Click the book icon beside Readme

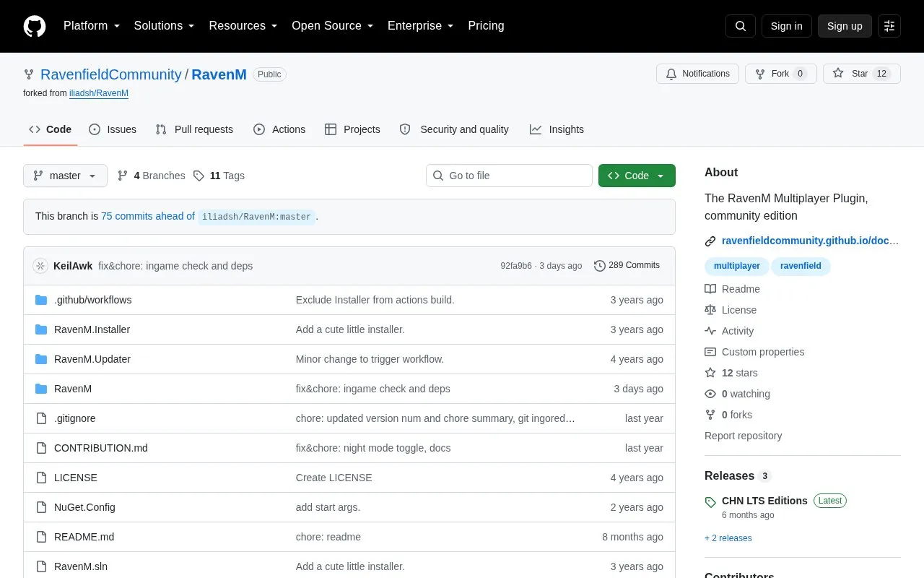coord(710,289)
